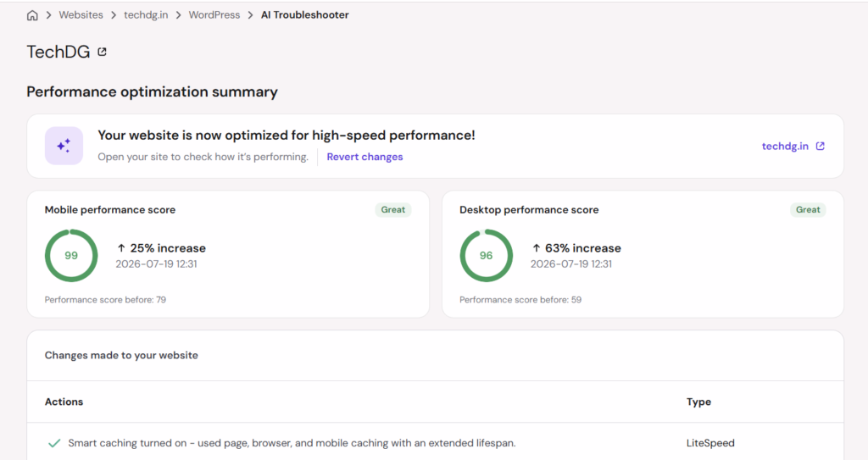This screenshot has height=460, width=868.
Task: Click 'Open your site to check' text
Action: pyautogui.click(x=203, y=157)
